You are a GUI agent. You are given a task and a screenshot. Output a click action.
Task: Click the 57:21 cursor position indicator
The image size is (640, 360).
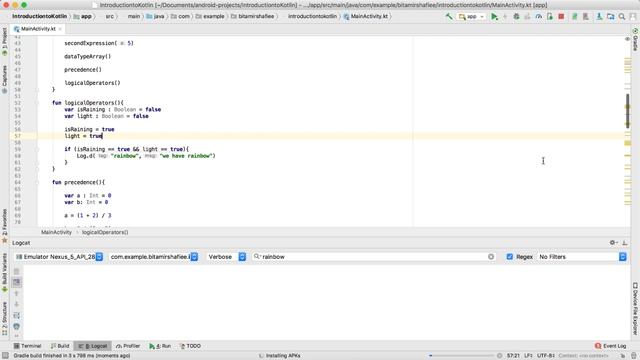pyautogui.click(x=513, y=356)
